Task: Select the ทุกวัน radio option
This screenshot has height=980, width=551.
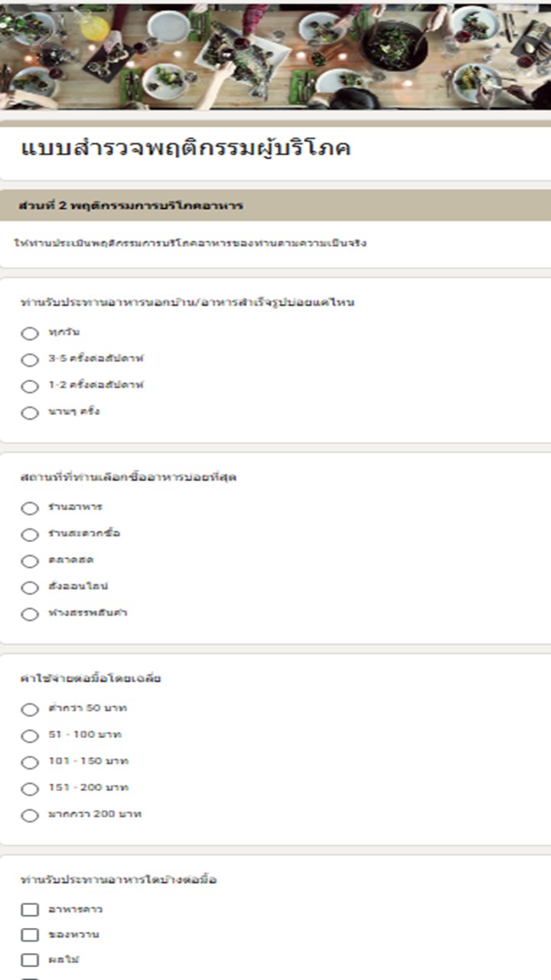Action: (30, 333)
